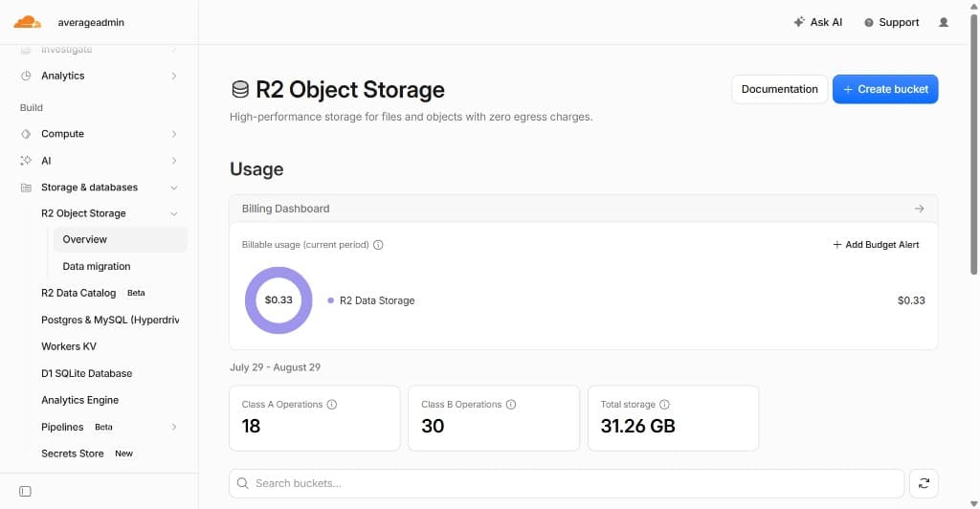980x509 pixels.
Task: Click the Total storage value 31.26 GB
Action: 638,427
